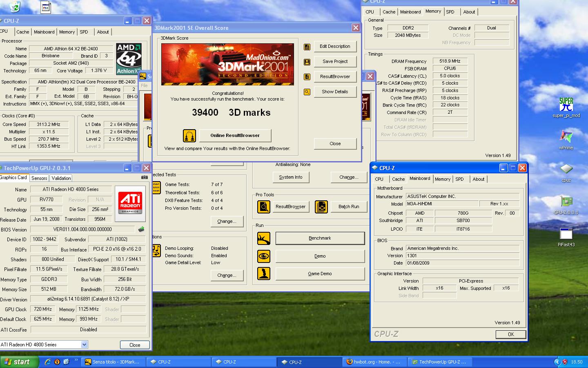Click the Online ResultBrowser button
588x368 pixels.
click(235, 136)
